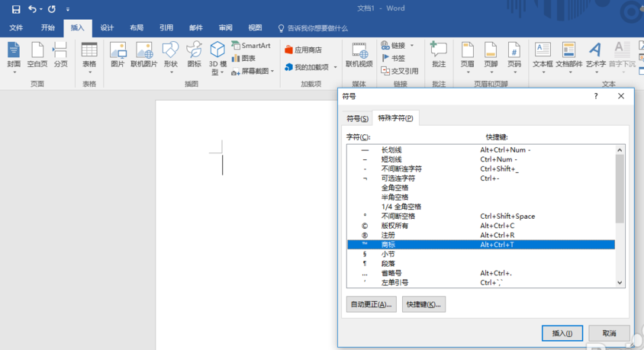Image resolution: width=644 pixels, height=350 pixels.
Task: Switch to the Symbols (符号) dialog tab
Action: pyautogui.click(x=355, y=118)
